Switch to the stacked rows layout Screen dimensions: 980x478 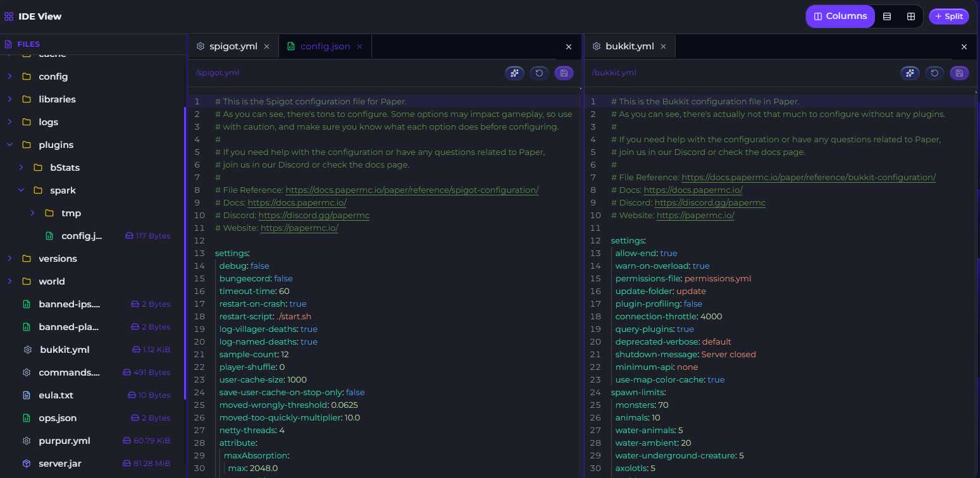pos(887,16)
